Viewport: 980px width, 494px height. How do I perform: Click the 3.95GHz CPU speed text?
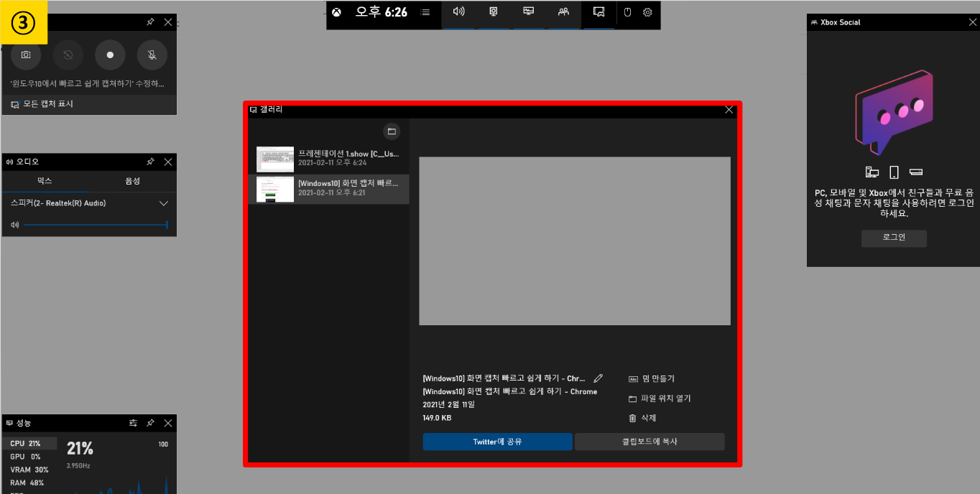click(x=78, y=466)
